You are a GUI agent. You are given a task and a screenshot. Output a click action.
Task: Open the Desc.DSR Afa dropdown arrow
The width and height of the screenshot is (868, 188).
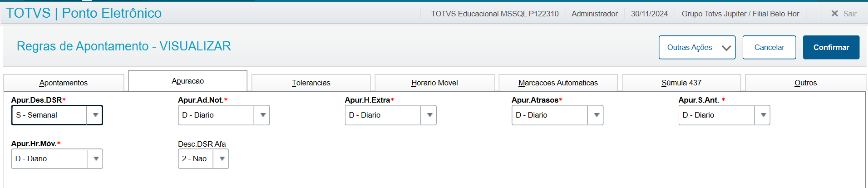[222, 159]
